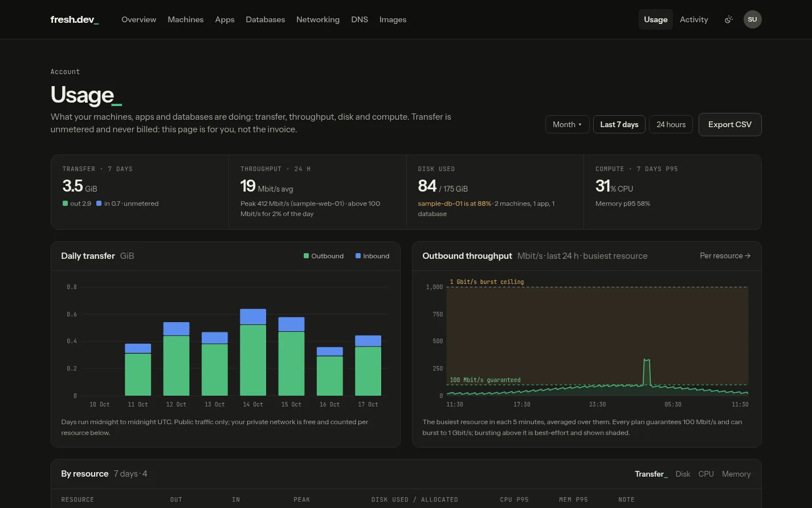Click the 'DISK USED / ALLOCATED' column header
812x508 pixels.
pyautogui.click(x=415, y=499)
